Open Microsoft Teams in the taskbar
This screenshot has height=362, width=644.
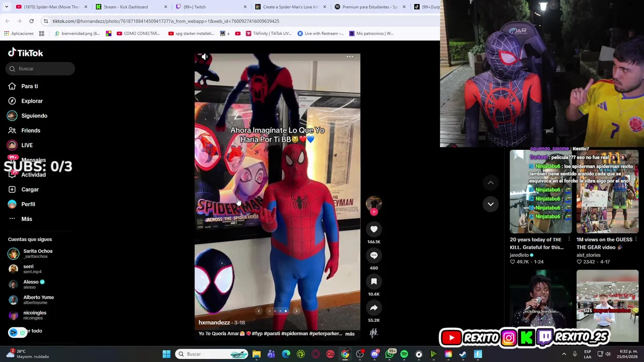point(271,354)
